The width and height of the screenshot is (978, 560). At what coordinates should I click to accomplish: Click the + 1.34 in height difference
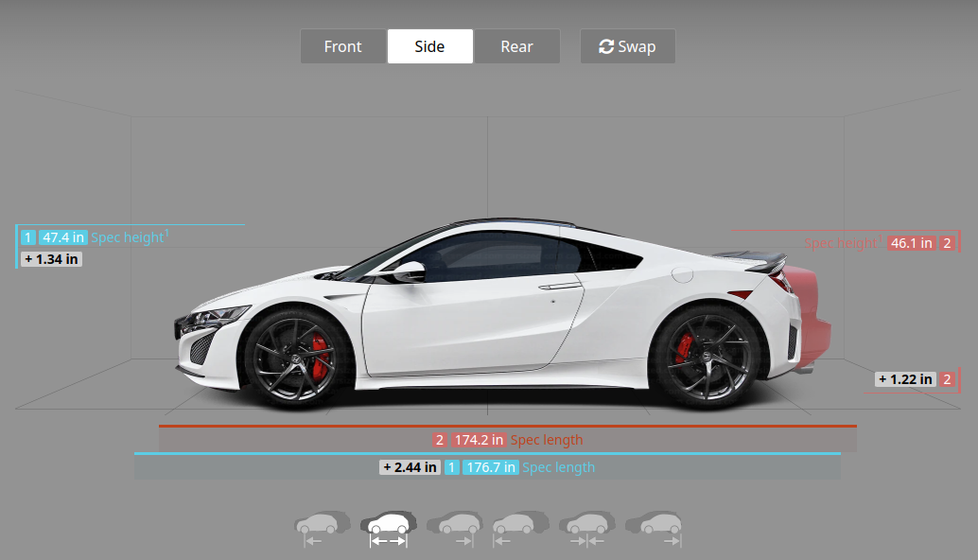(52, 259)
